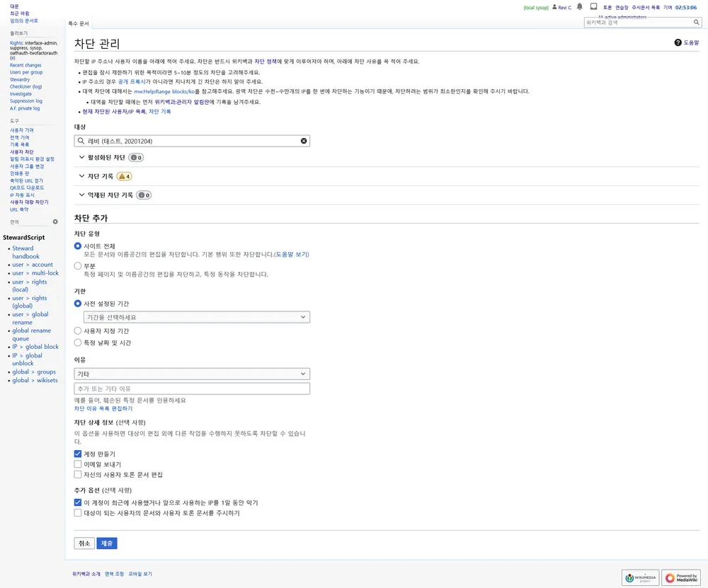Uncheck 계정 만들기 checkbox
Image resolution: width=708 pixels, height=588 pixels.
[x=78, y=454]
